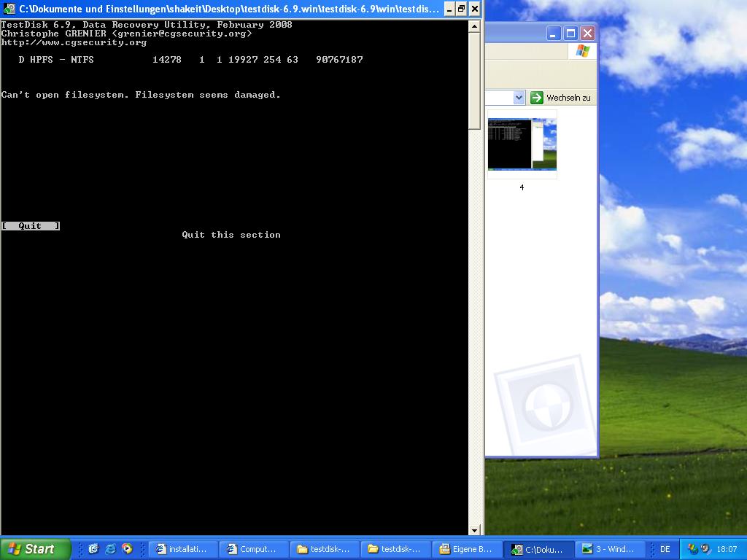Image resolution: width=747 pixels, height=560 pixels.
Task: Click the volume tray icon
Action: tap(705, 549)
